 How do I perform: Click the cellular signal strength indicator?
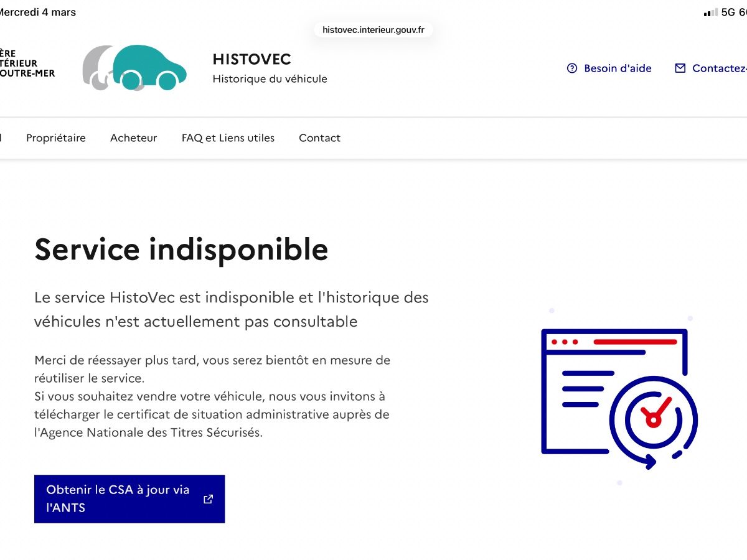coord(710,12)
